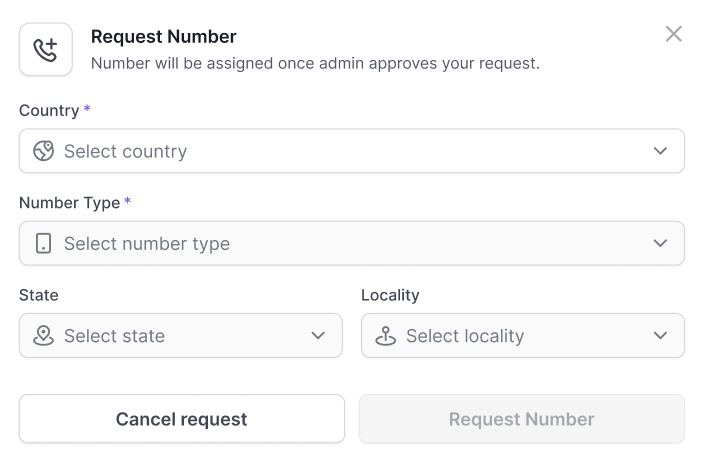Open the Select state dropdown

coord(181,335)
